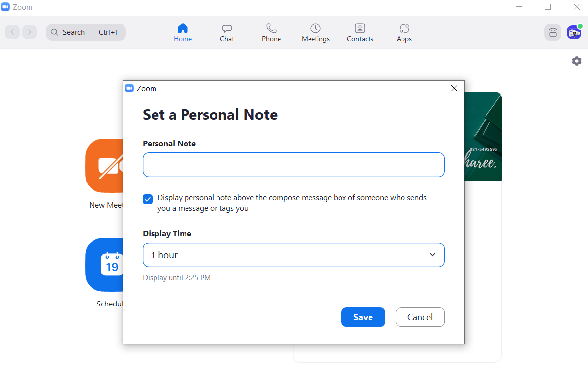Close the main Zoom window
The width and height of the screenshot is (588, 366).
point(576,7)
